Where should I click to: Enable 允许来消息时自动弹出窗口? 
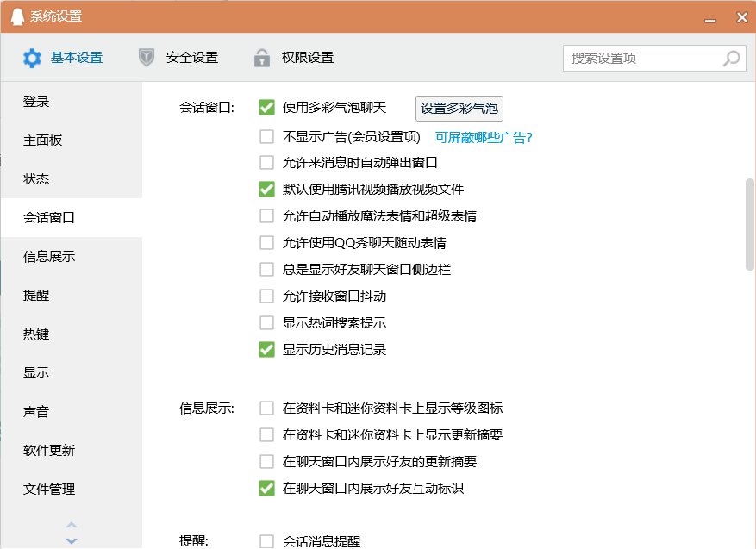click(266, 162)
